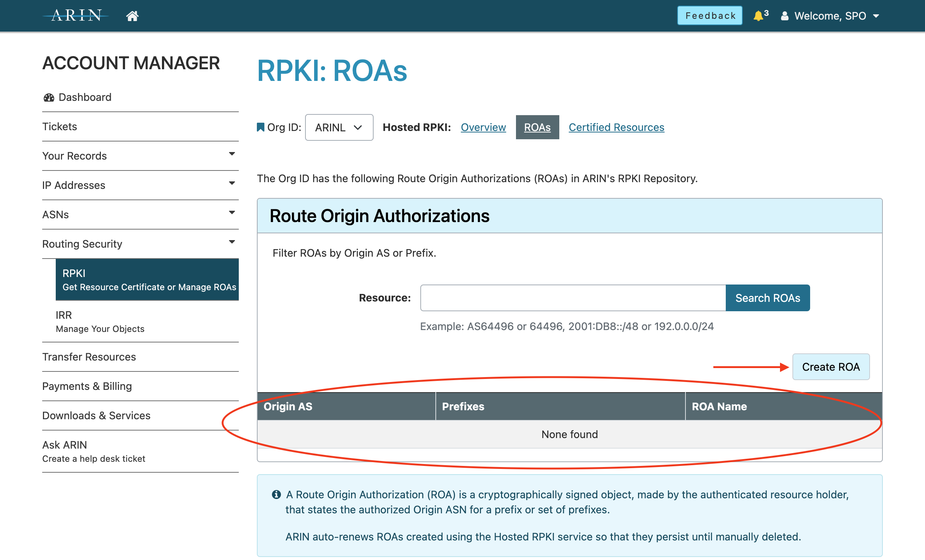The image size is (925, 560).
Task: Click the Feedback button
Action: 710,15
